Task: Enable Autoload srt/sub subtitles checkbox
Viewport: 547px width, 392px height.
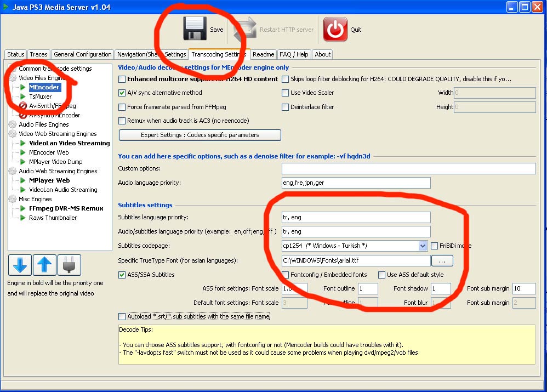Action: (x=122, y=316)
